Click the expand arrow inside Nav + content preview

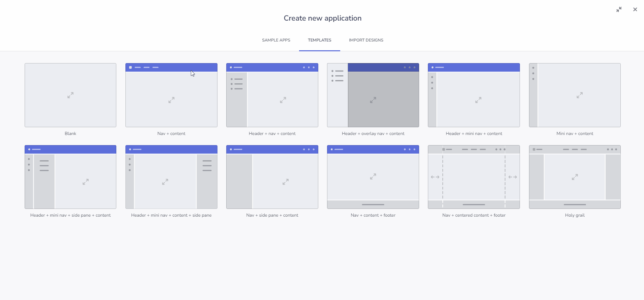[x=171, y=100]
